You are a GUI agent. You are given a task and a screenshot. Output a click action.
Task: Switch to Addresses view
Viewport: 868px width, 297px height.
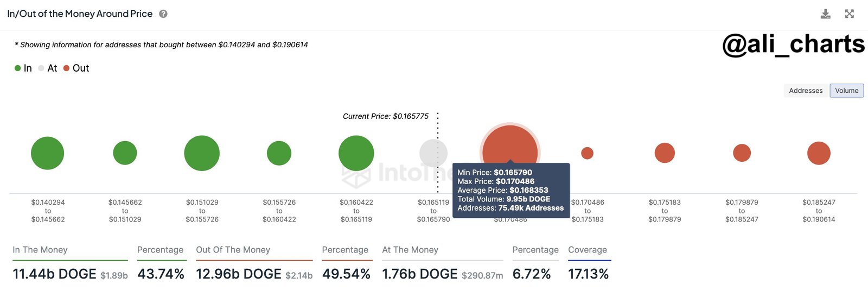(806, 91)
